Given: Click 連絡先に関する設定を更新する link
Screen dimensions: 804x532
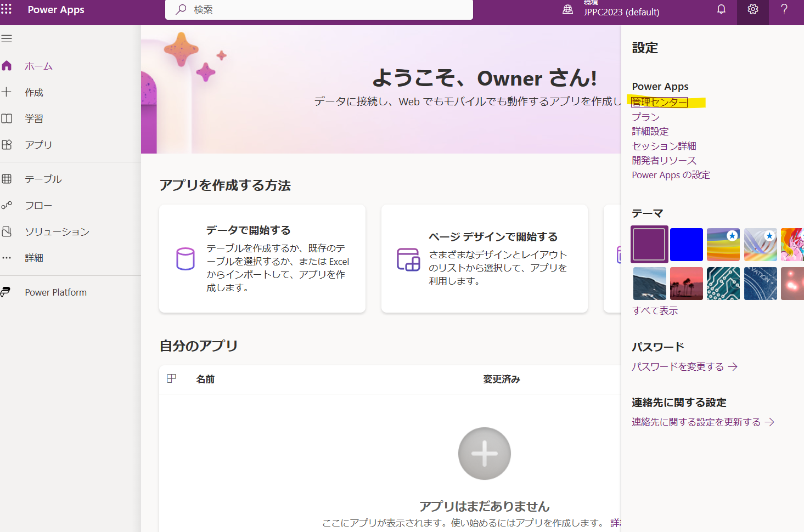Looking at the screenshot, I should (703, 422).
